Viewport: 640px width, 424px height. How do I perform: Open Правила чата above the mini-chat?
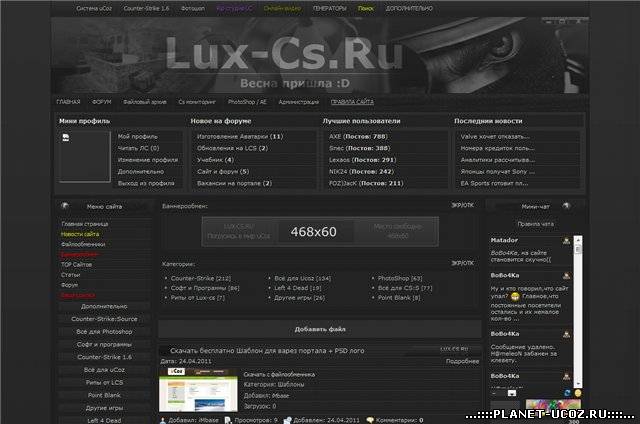(536, 224)
